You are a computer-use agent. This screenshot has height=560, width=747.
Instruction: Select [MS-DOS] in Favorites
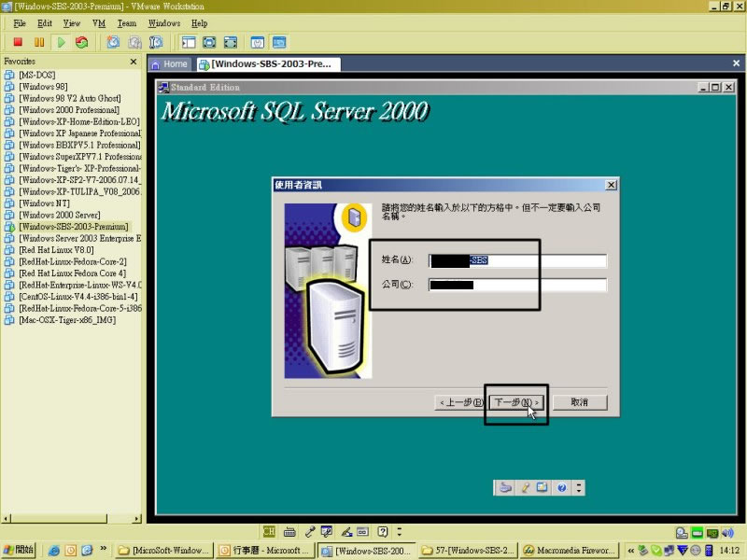[x=37, y=75]
